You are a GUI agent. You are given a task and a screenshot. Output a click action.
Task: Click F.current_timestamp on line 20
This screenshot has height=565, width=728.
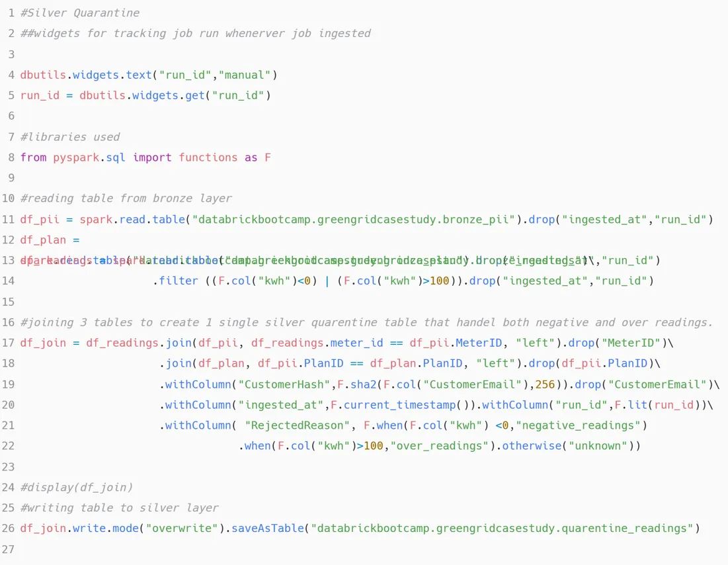[x=393, y=405]
